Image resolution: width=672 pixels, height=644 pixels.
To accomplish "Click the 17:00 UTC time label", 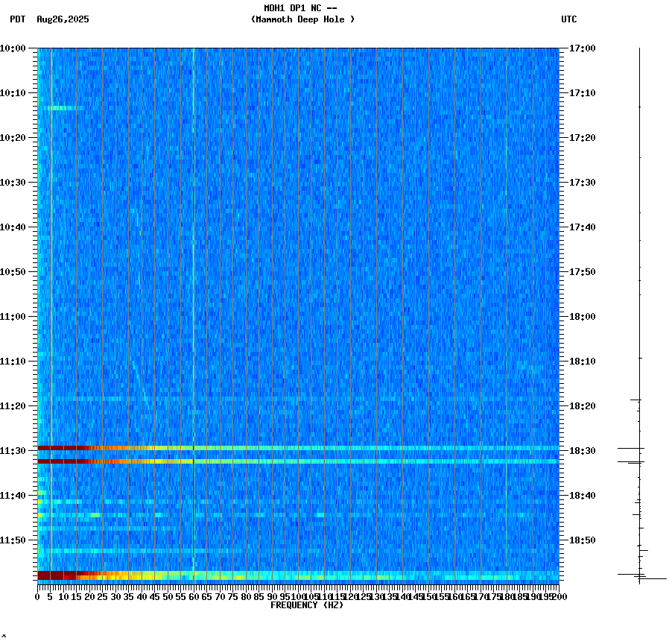I will click(x=580, y=48).
